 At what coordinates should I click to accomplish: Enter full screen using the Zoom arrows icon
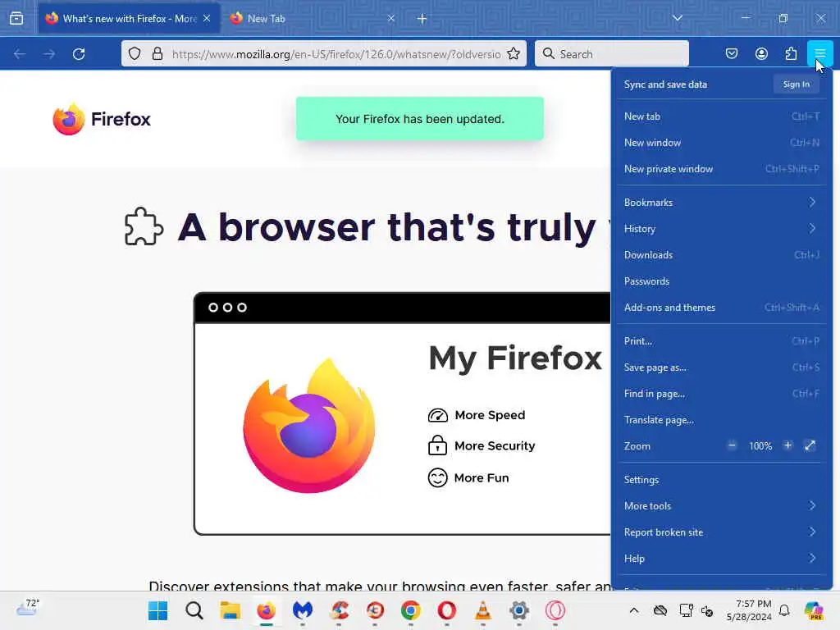(x=810, y=445)
